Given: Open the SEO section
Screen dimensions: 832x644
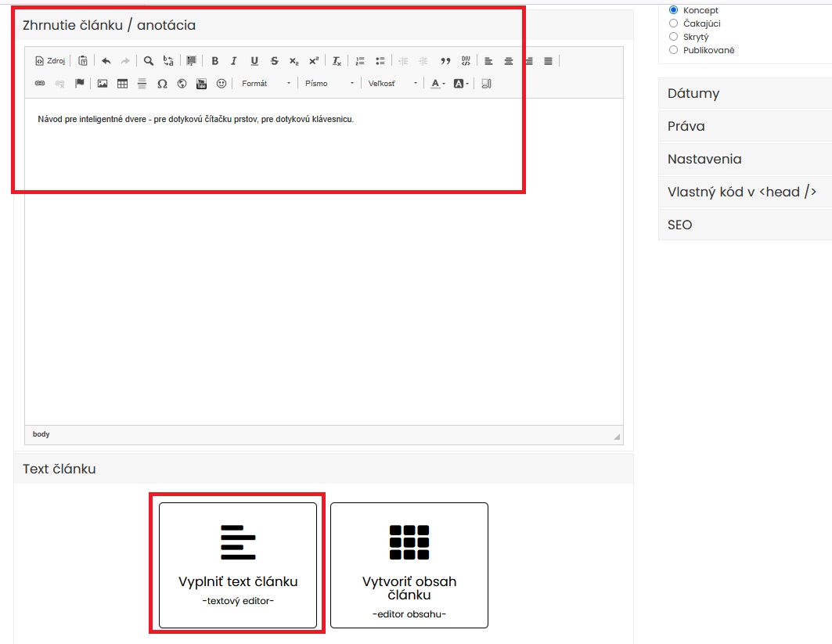Looking at the screenshot, I should tap(744, 225).
